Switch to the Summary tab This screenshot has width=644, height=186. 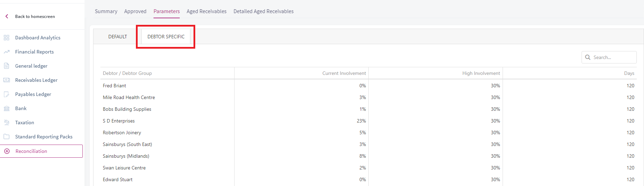pyautogui.click(x=106, y=11)
